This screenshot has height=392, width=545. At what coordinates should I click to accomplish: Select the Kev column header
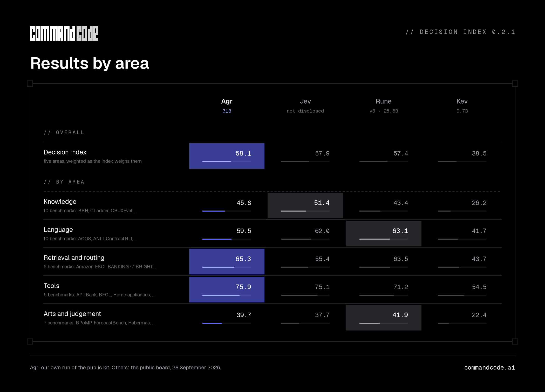point(462,101)
